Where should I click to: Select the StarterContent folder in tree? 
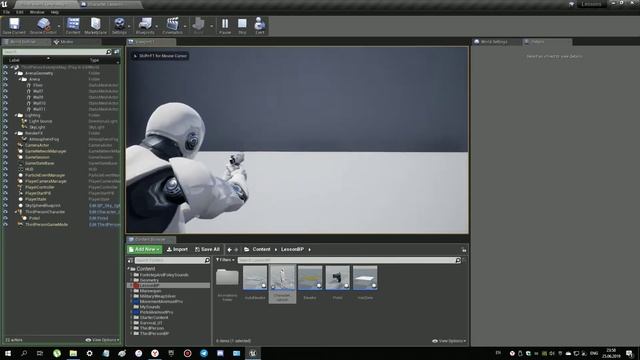pyautogui.click(x=154, y=318)
